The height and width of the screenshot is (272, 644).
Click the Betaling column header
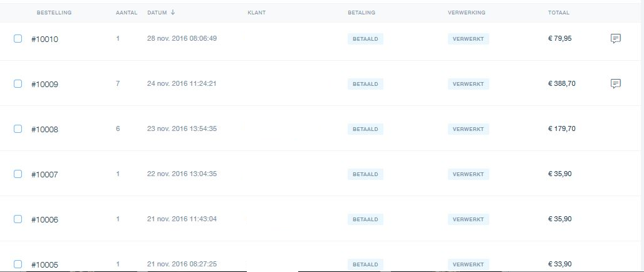(x=361, y=13)
